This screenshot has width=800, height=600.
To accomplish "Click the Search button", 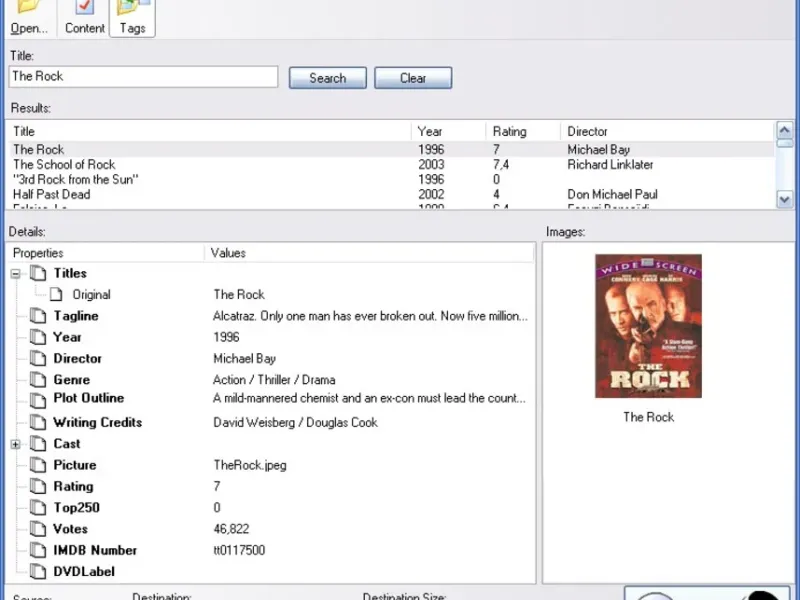I will pyautogui.click(x=328, y=78).
